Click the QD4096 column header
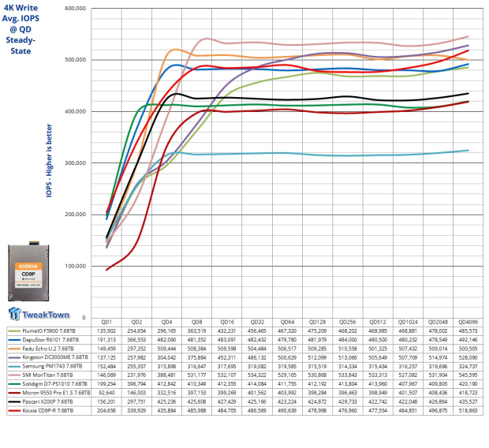The width and height of the screenshot is (489, 448). 468,323
